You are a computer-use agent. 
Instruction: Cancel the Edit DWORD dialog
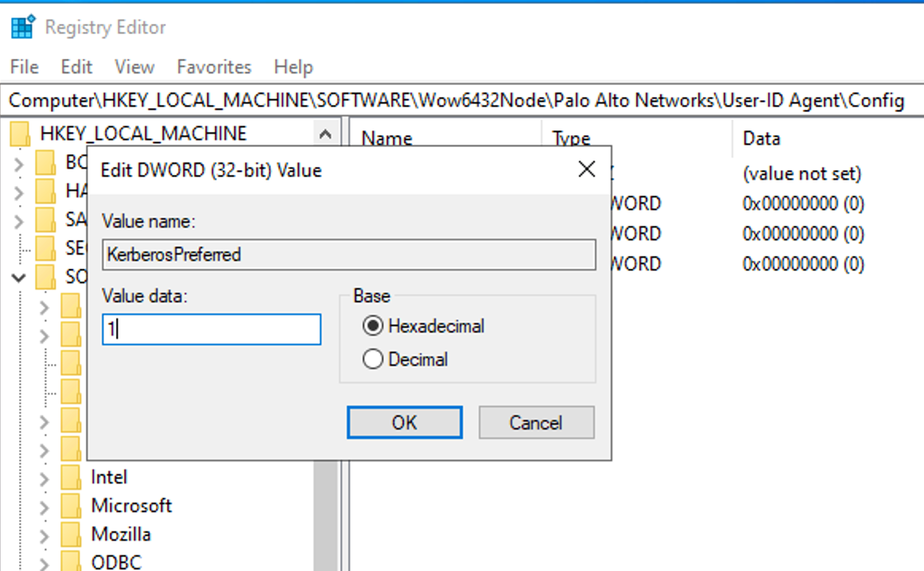pos(535,422)
